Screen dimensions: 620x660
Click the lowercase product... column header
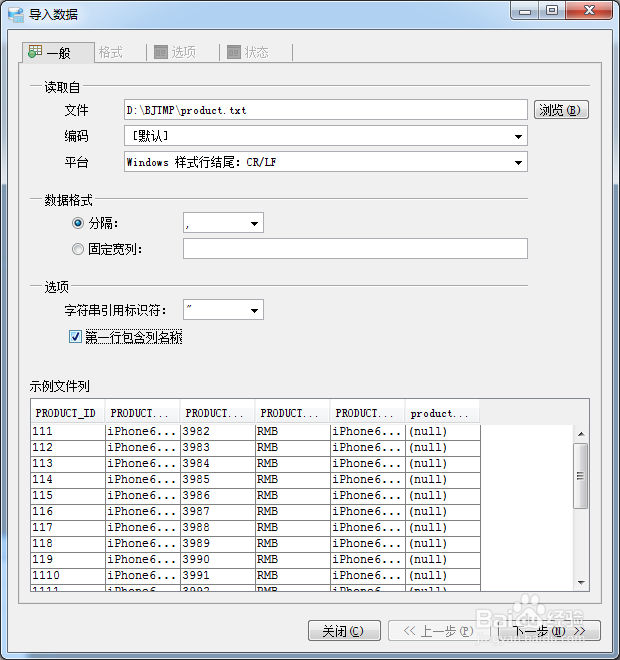click(x=442, y=413)
